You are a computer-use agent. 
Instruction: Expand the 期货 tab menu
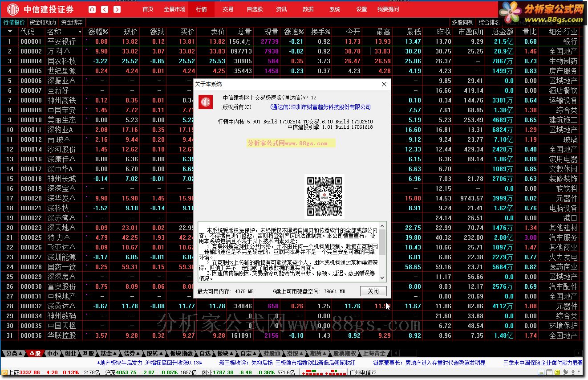(x=325, y=353)
